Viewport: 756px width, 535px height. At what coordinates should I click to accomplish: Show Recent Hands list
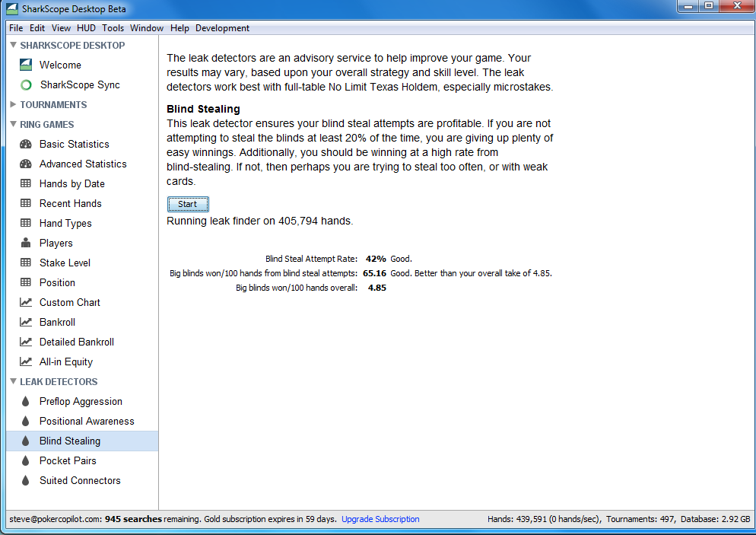point(71,204)
